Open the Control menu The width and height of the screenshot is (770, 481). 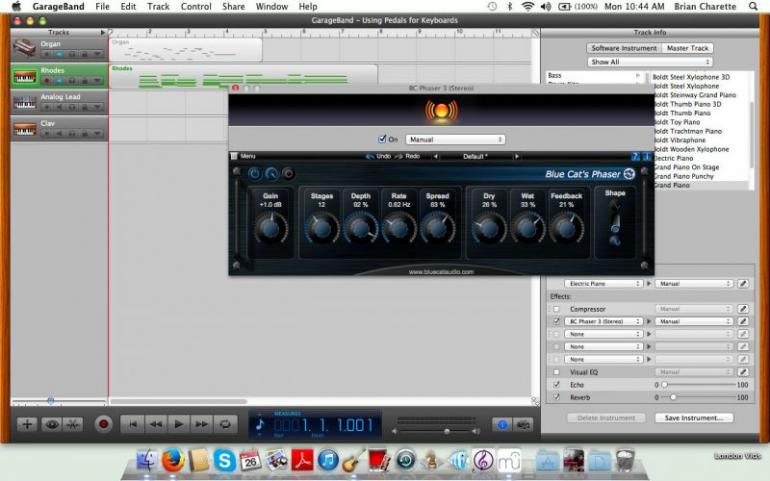click(196, 6)
